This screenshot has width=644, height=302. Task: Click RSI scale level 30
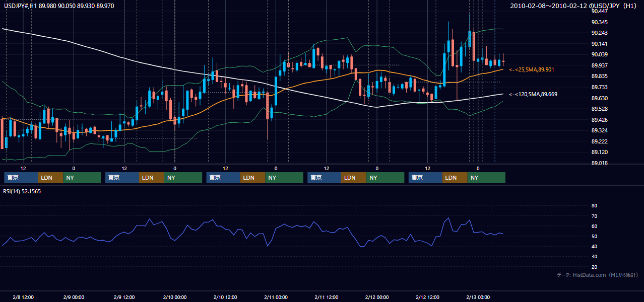tap(594, 257)
